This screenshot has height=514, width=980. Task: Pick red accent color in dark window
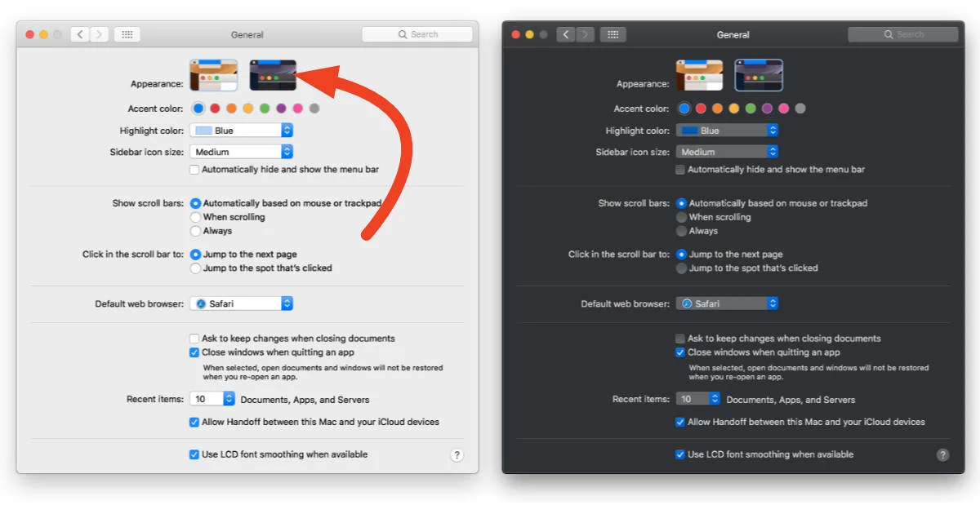click(701, 109)
